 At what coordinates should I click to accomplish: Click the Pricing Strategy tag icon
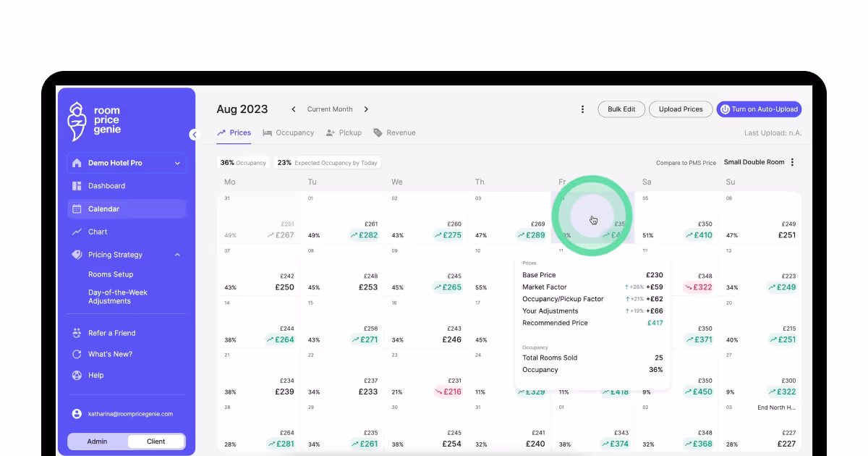(77, 255)
